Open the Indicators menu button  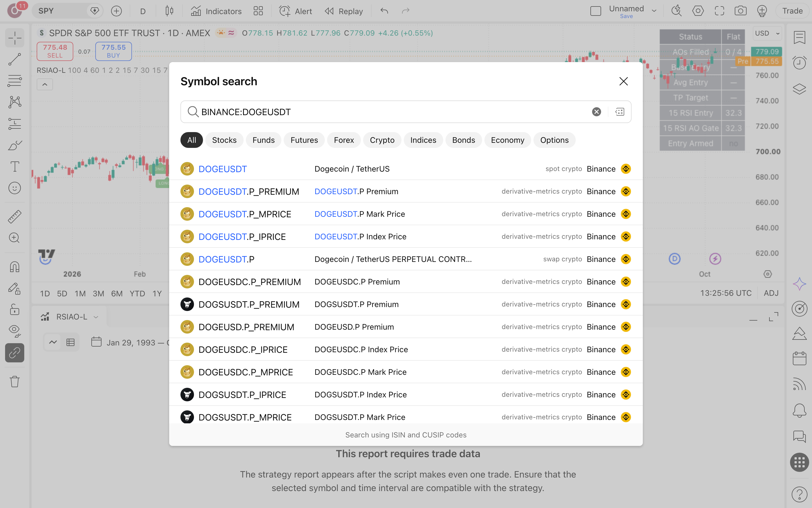coord(216,11)
